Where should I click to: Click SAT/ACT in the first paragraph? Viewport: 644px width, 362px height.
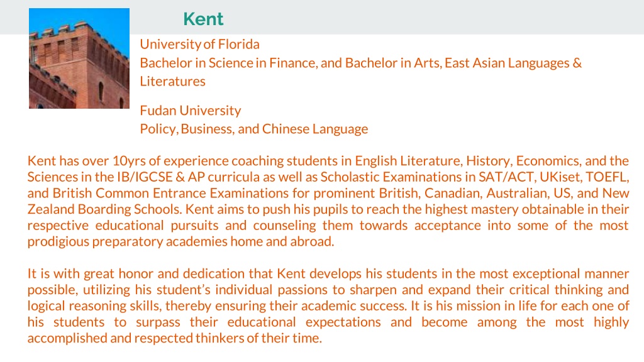pos(508,177)
